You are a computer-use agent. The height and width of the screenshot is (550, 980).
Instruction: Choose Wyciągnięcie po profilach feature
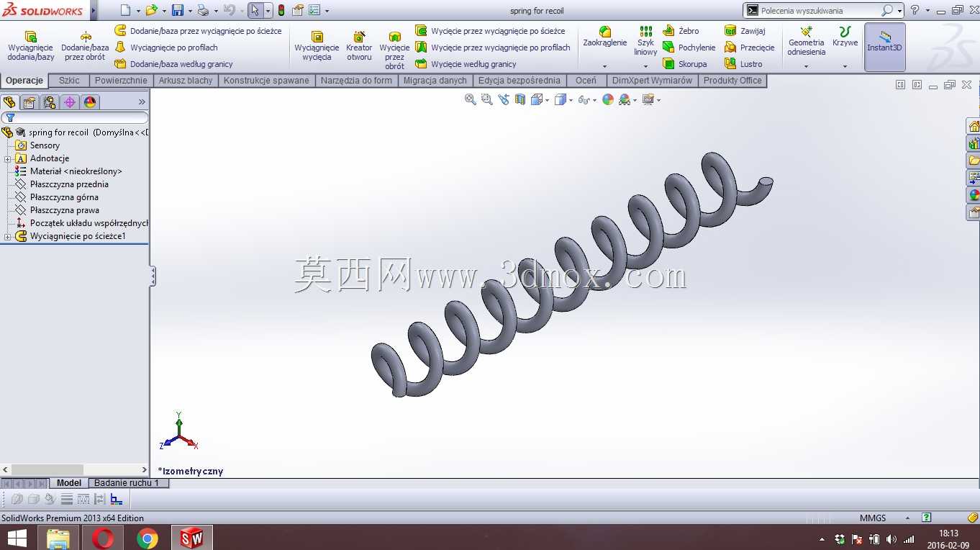(166, 48)
